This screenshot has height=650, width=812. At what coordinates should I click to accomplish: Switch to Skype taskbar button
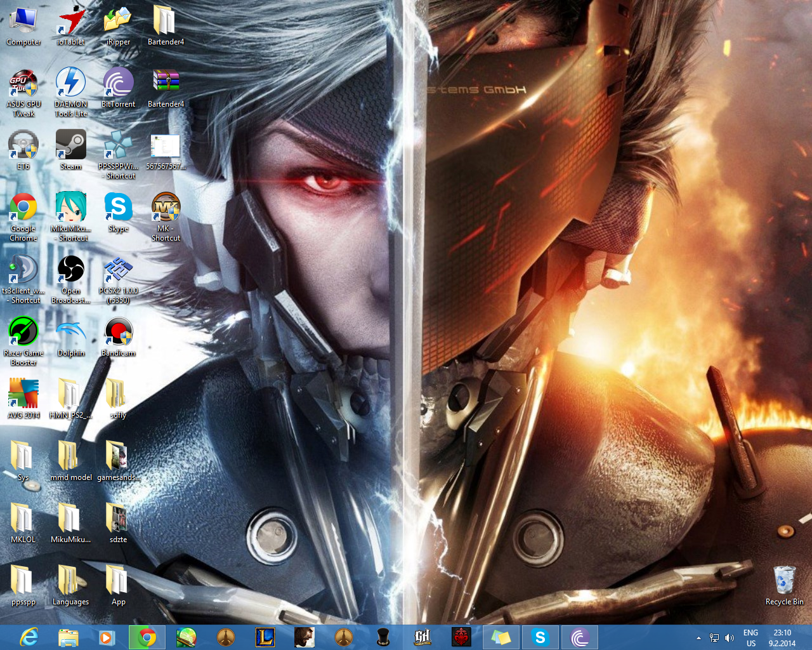pyautogui.click(x=540, y=637)
